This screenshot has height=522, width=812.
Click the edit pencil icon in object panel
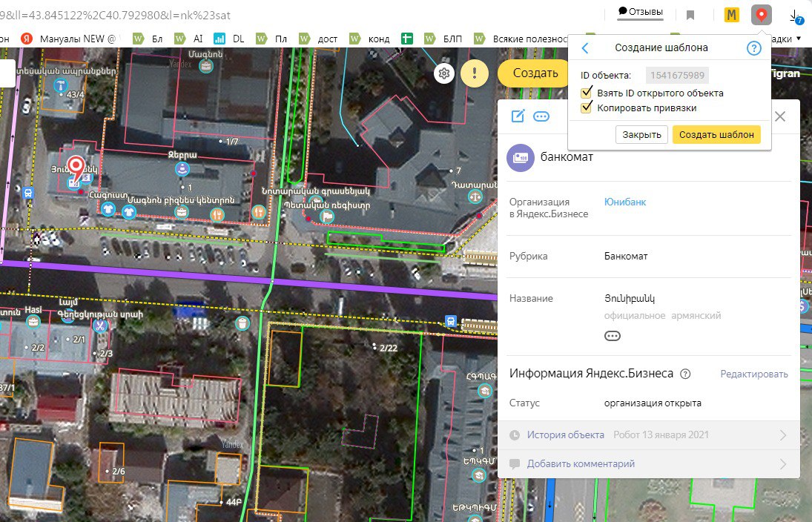(518, 116)
